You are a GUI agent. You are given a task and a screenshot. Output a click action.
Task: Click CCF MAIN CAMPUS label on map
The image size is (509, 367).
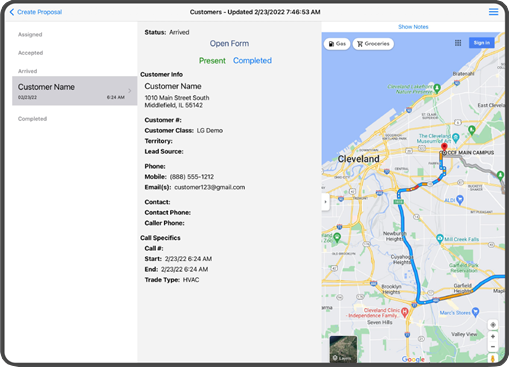(471, 153)
